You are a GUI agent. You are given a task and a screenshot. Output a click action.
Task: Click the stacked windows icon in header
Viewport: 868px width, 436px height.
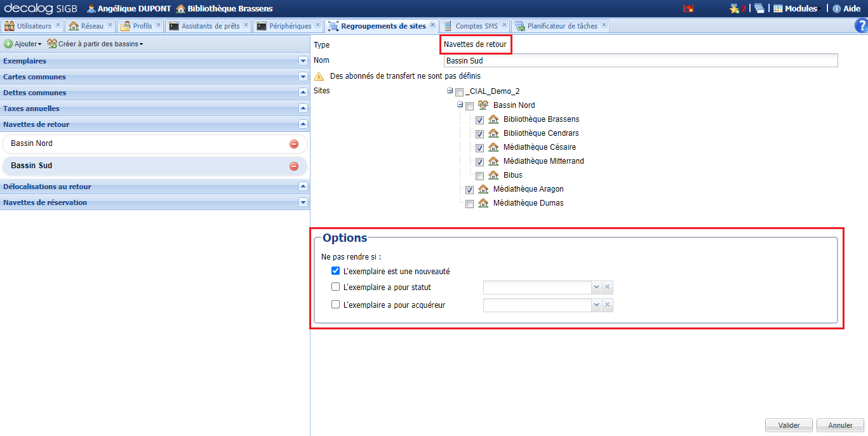click(759, 9)
